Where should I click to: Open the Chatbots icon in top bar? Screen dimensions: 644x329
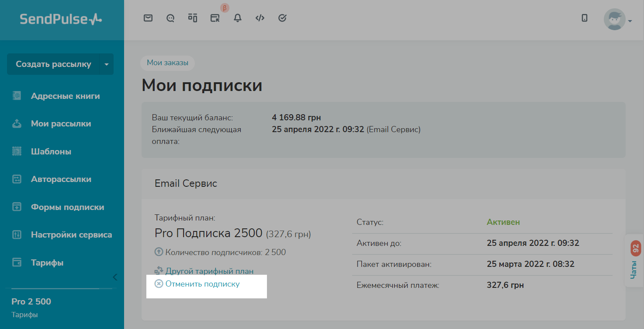click(170, 18)
